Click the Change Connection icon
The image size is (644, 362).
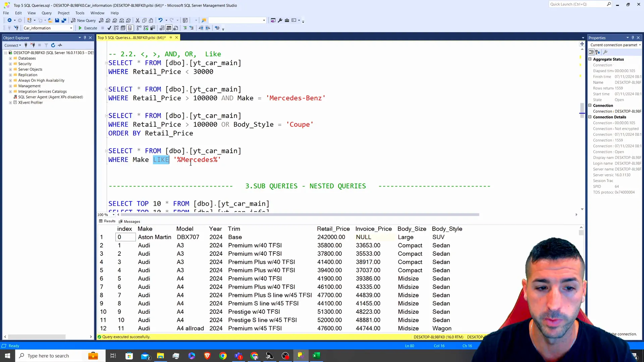click(x=16, y=28)
